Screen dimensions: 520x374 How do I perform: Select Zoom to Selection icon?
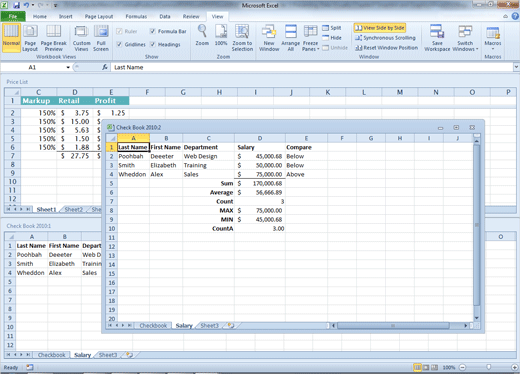(242, 31)
